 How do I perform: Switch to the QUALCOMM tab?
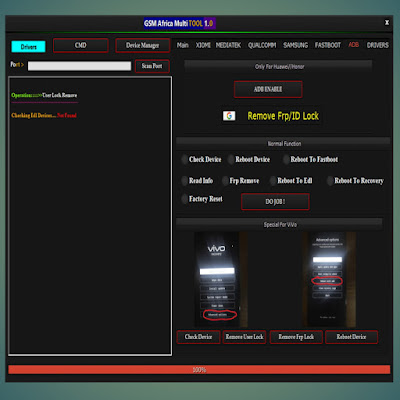point(262,45)
